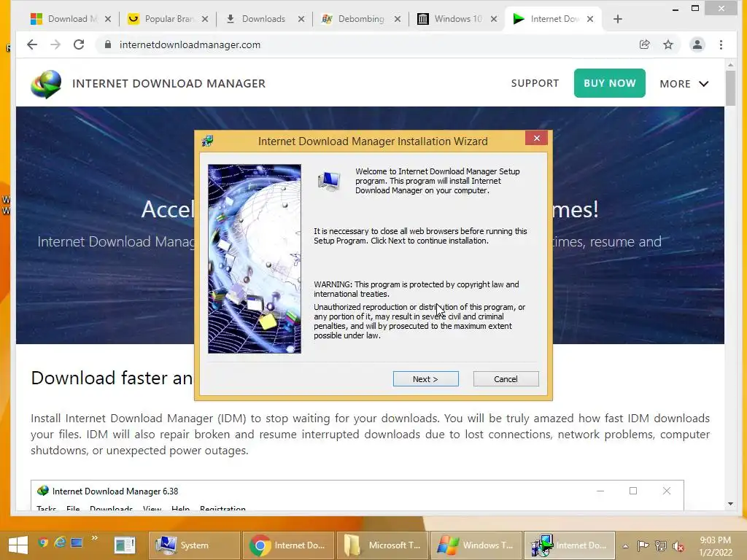Click the wizard title bar IDM icon
The image size is (747, 560).
point(207,141)
